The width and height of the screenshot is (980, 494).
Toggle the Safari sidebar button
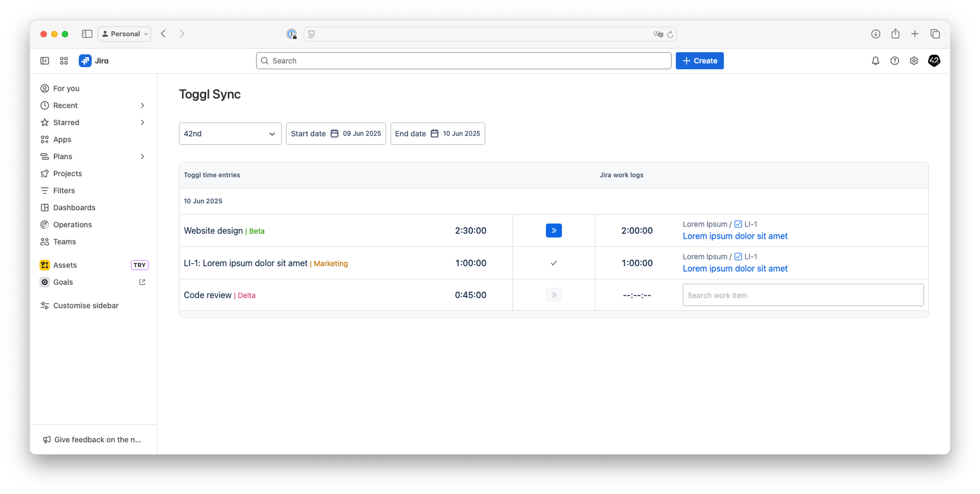pyautogui.click(x=87, y=34)
